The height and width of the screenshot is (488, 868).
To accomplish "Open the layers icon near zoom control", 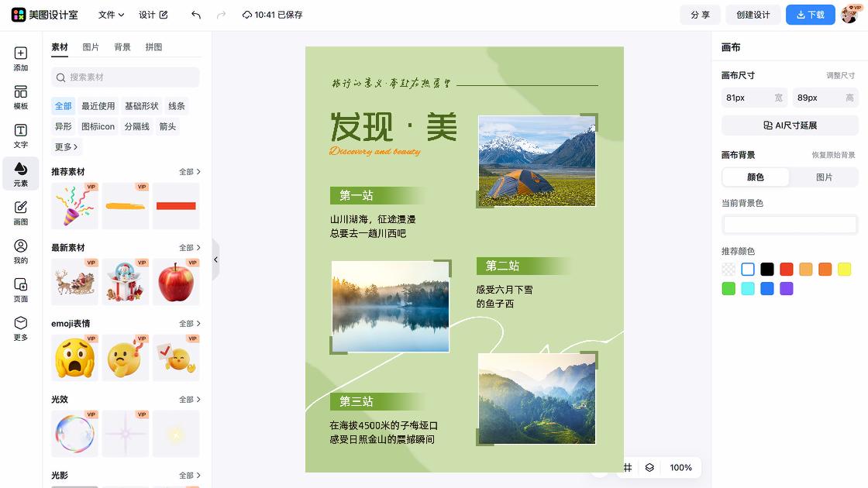I will pos(649,468).
